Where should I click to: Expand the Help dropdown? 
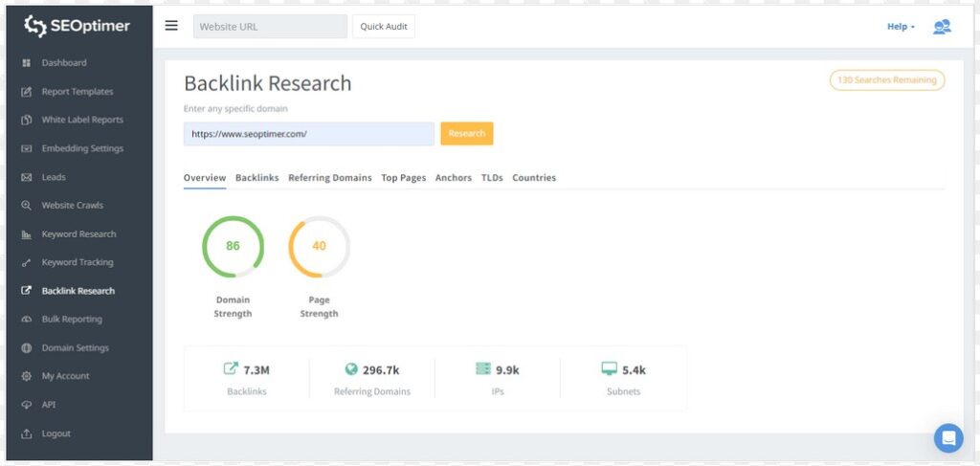pyautogui.click(x=901, y=27)
